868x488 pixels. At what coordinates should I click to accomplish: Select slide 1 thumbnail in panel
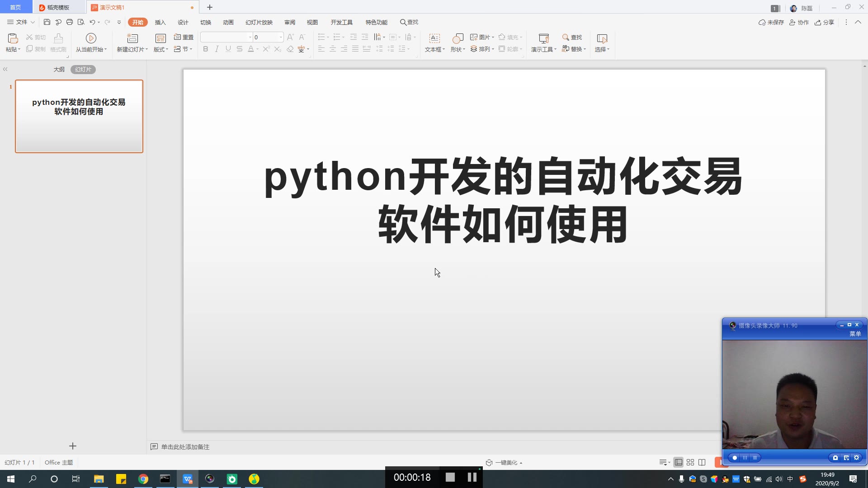79,116
